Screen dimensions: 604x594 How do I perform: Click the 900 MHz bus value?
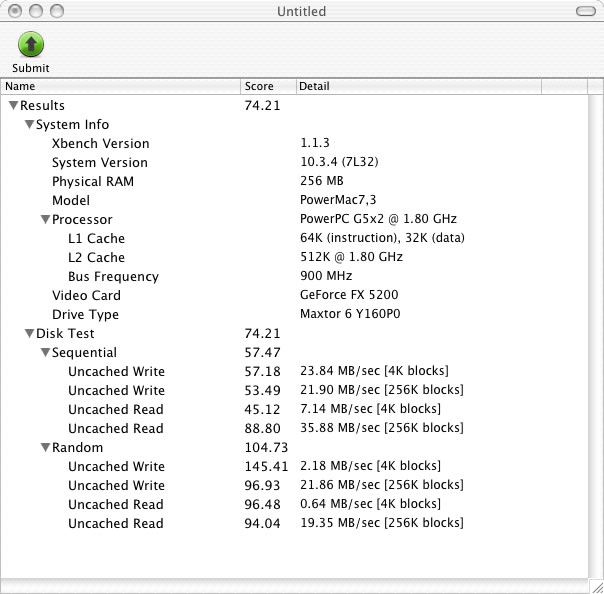point(326,276)
